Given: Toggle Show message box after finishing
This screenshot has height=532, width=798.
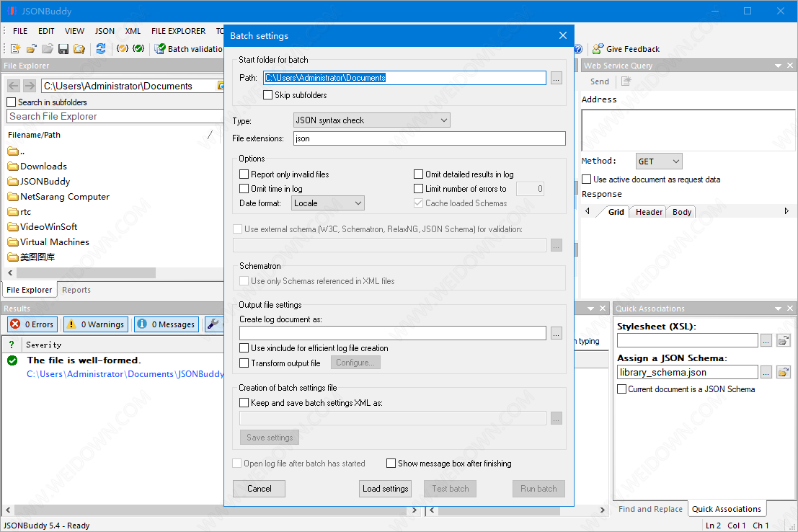Looking at the screenshot, I should click(391, 464).
